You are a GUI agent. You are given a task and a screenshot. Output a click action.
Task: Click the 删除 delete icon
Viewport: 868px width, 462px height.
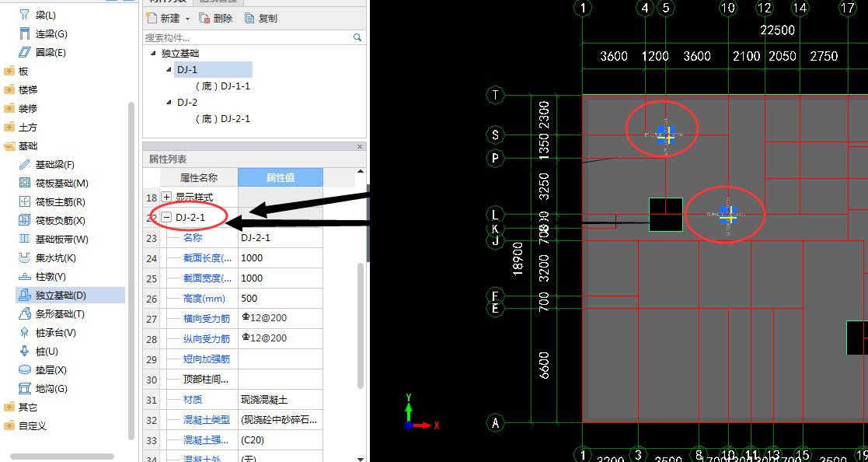pyautogui.click(x=204, y=19)
